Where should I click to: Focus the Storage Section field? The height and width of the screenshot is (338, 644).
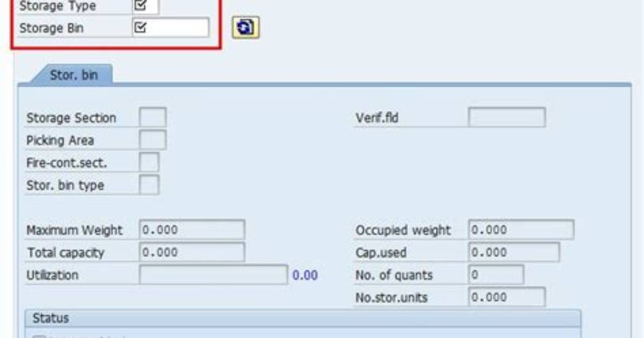153,117
